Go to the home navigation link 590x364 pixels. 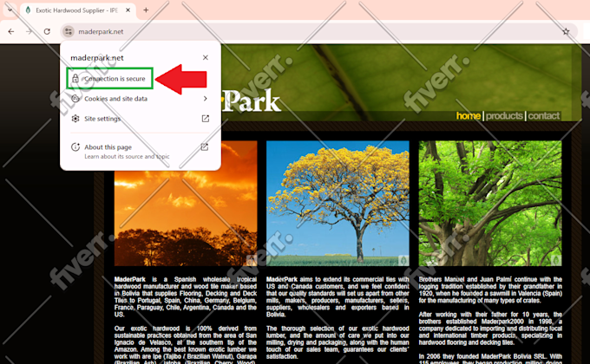coord(469,116)
